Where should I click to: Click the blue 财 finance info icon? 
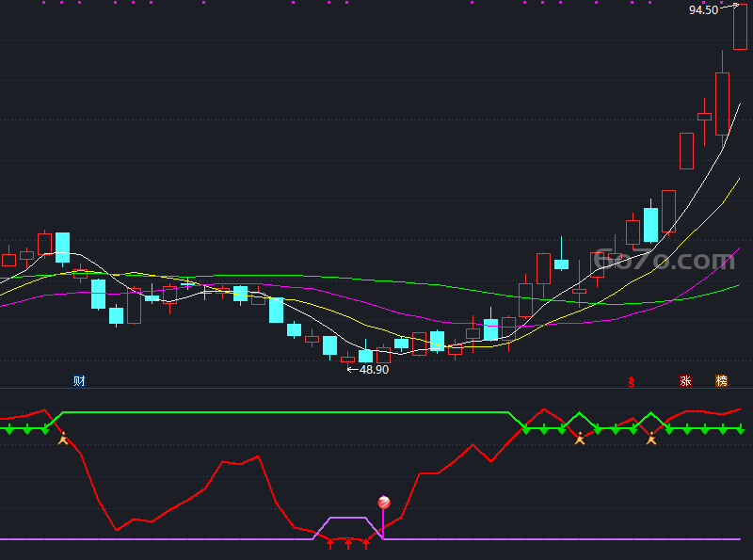79,381
